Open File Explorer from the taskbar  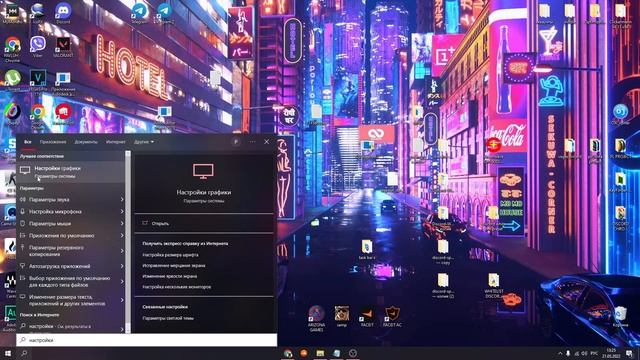(x=320, y=353)
